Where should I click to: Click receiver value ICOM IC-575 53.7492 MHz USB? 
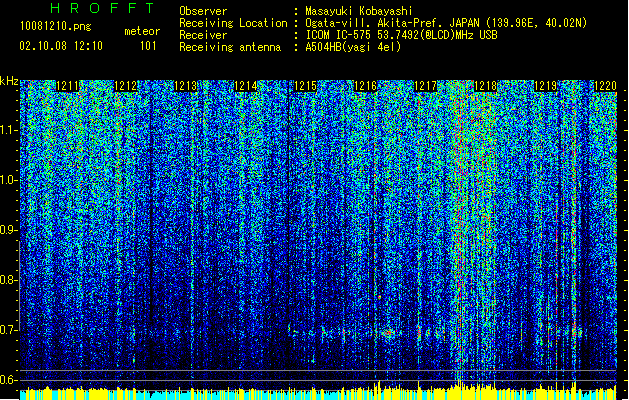point(401,35)
